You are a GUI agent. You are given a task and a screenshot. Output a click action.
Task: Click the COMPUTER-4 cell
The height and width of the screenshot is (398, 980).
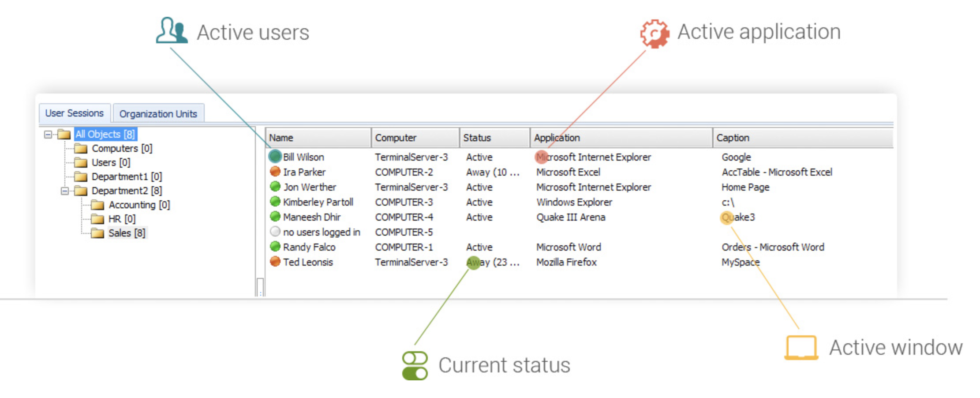[404, 217]
